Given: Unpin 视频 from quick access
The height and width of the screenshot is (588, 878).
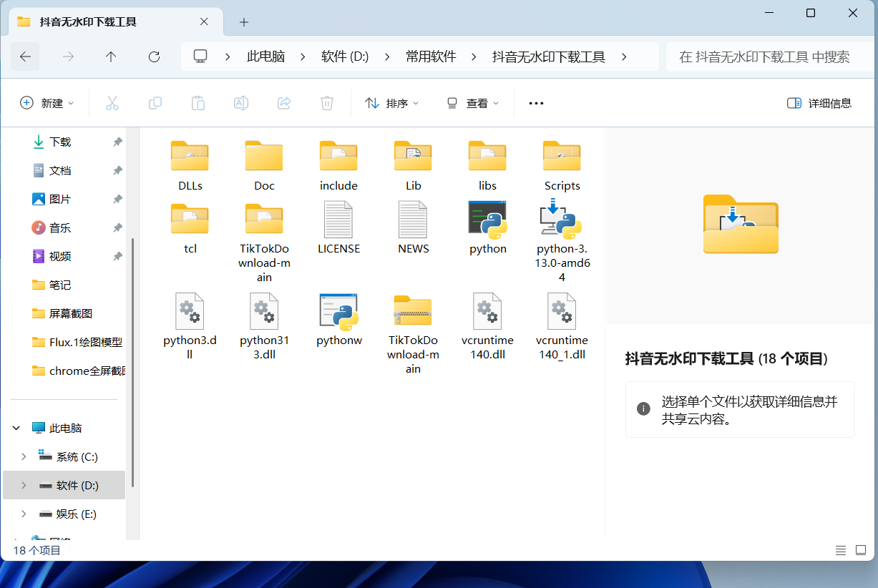Looking at the screenshot, I should pos(117,257).
